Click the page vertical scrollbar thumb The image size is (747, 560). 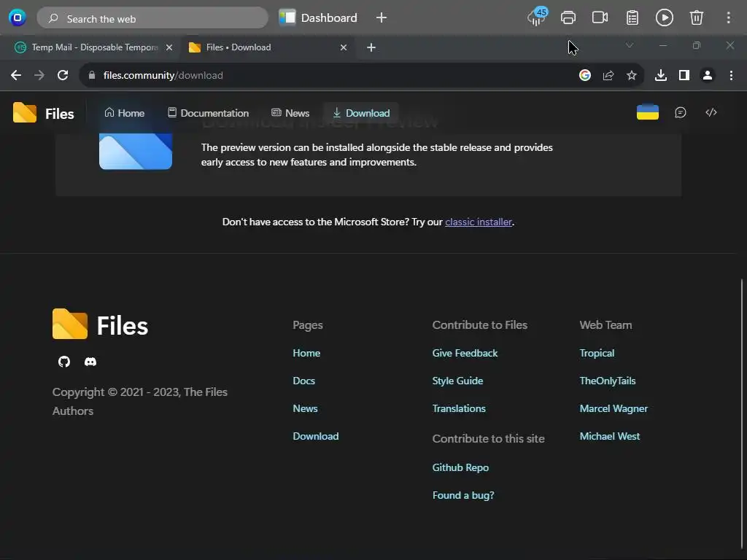[742, 414]
